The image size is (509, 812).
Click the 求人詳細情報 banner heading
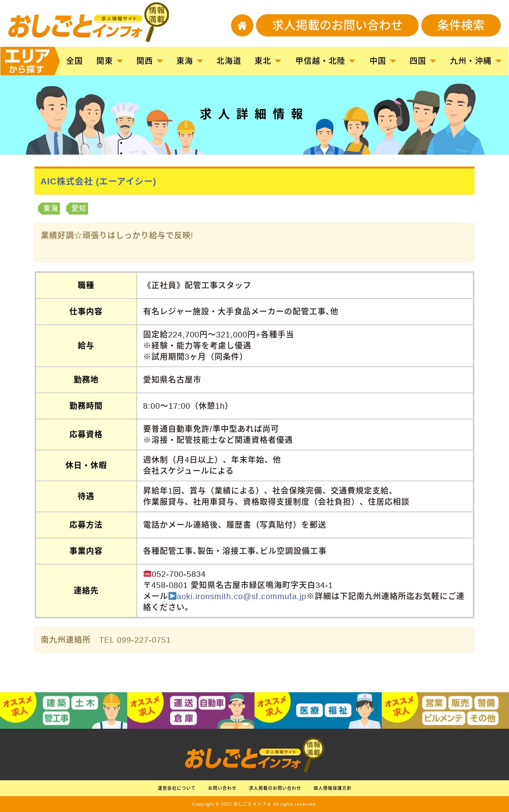pyautogui.click(x=251, y=114)
